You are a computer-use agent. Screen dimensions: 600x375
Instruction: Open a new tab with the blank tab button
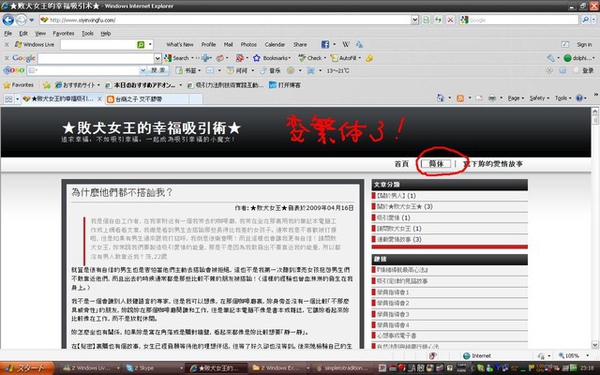[x=196, y=99]
